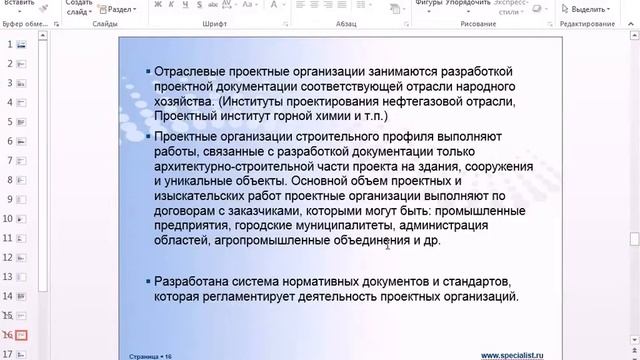Viewport: 640px width, 360px height.
Task: Open Экспресс-стили quick styles
Action: pyautogui.click(x=510, y=8)
